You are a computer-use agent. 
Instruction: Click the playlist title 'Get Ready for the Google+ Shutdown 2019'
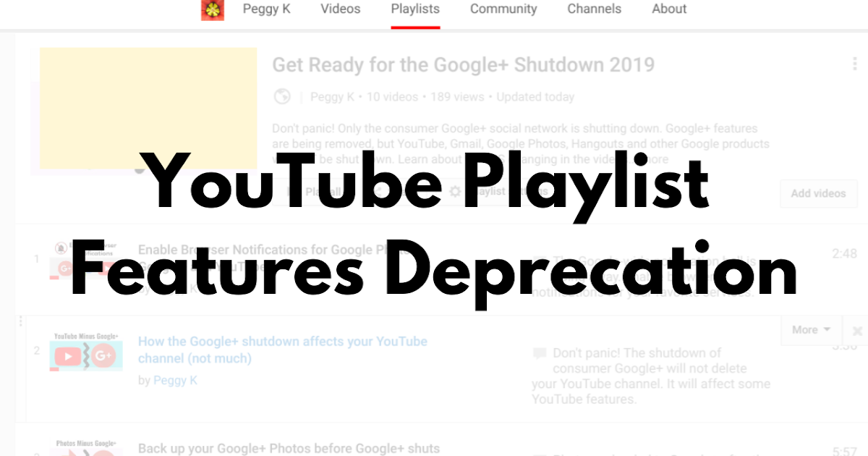[x=463, y=65]
